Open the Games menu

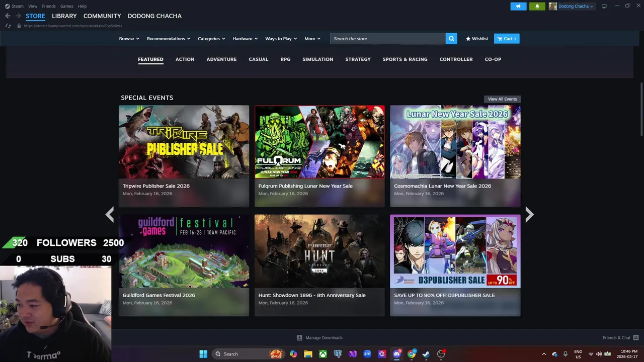[66, 6]
